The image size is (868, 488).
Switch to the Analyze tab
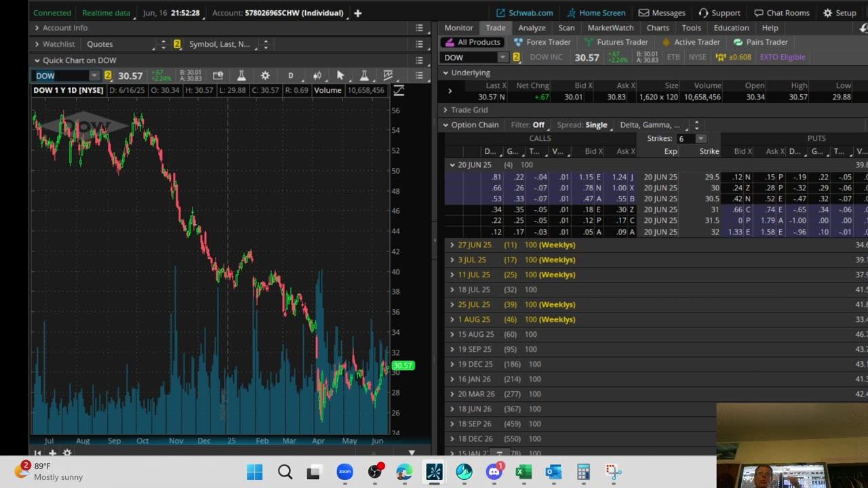532,28
